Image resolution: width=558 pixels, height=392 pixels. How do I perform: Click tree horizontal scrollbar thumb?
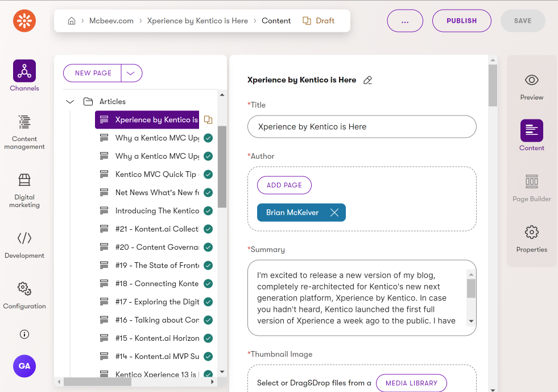[x=97, y=382]
